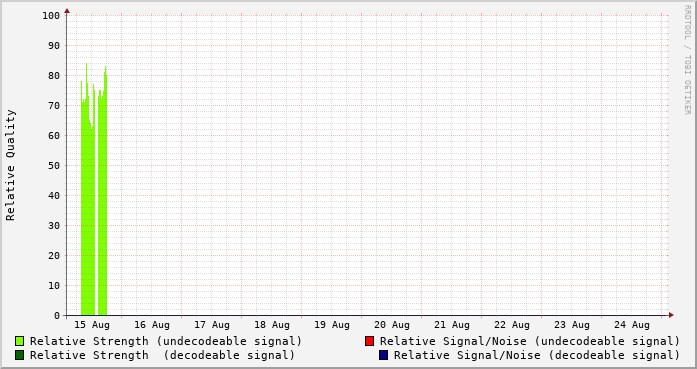This screenshot has height=369, width=697.
Task: Select the 15 Aug date label
Action: pyautogui.click(x=92, y=325)
